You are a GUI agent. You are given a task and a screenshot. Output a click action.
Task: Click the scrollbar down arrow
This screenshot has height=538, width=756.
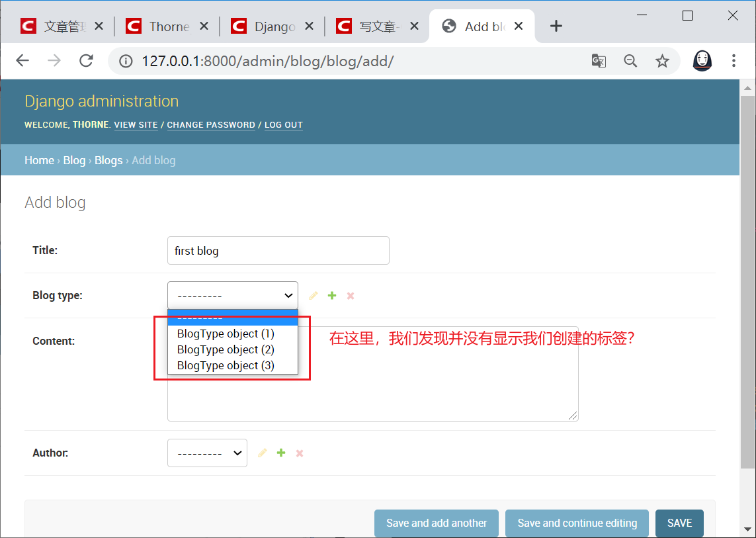pyautogui.click(x=748, y=529)
